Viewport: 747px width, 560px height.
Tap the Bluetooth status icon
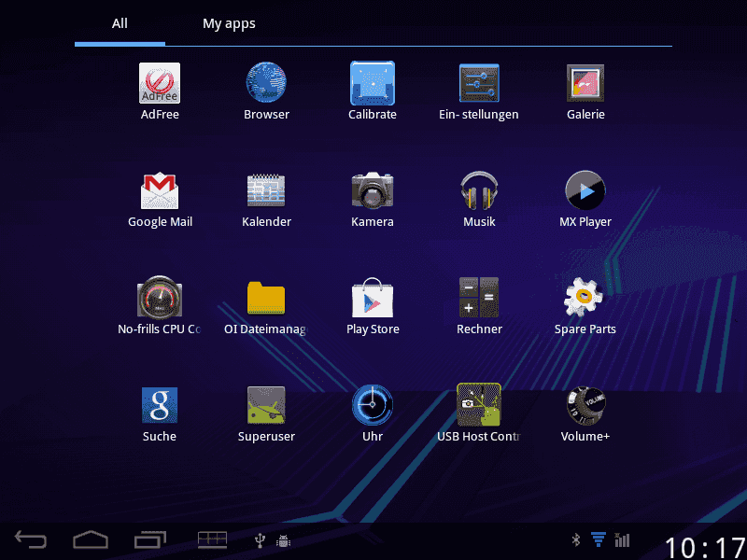pos(576,539)
